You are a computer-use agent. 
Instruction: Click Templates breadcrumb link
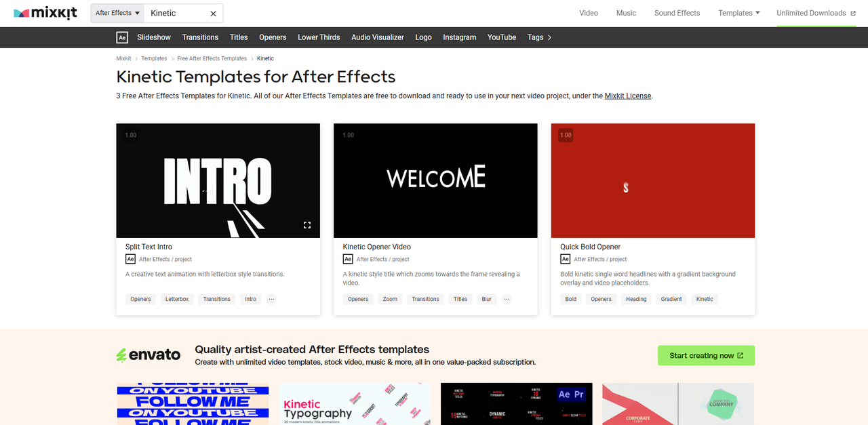[x=154, y=58]
